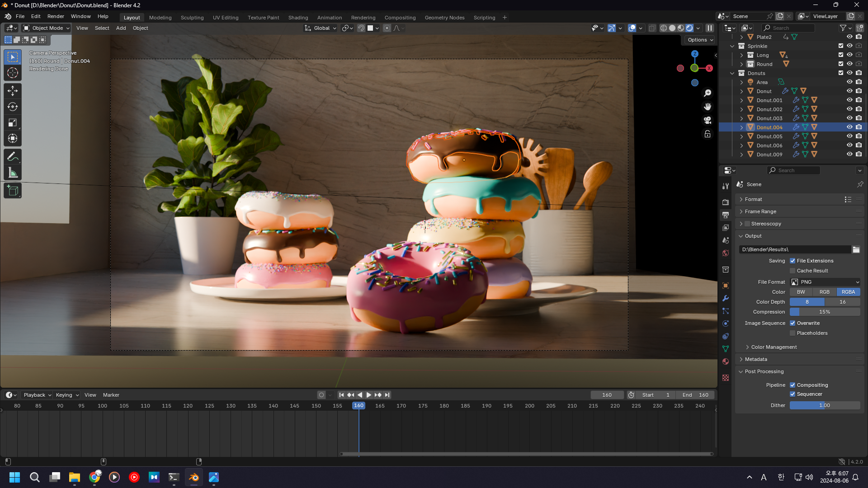868x488 pixels.
Task: Select the Annotate pencil tool
Action: point(13,157)
